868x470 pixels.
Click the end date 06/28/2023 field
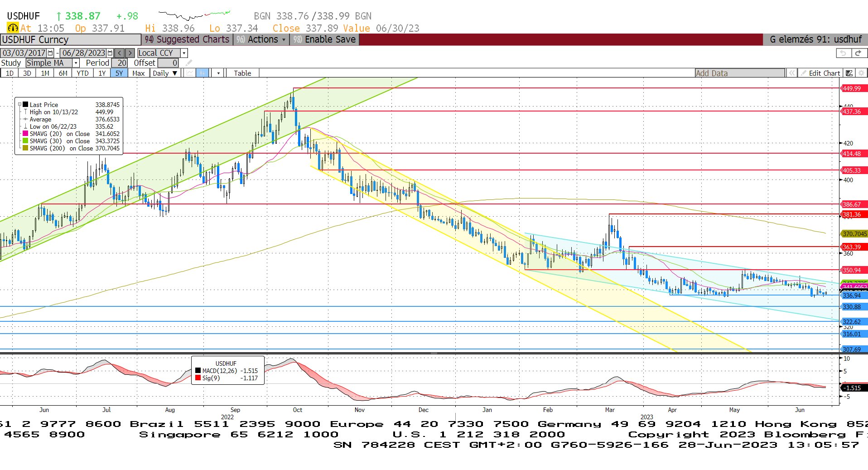click(x=83, y=53)
